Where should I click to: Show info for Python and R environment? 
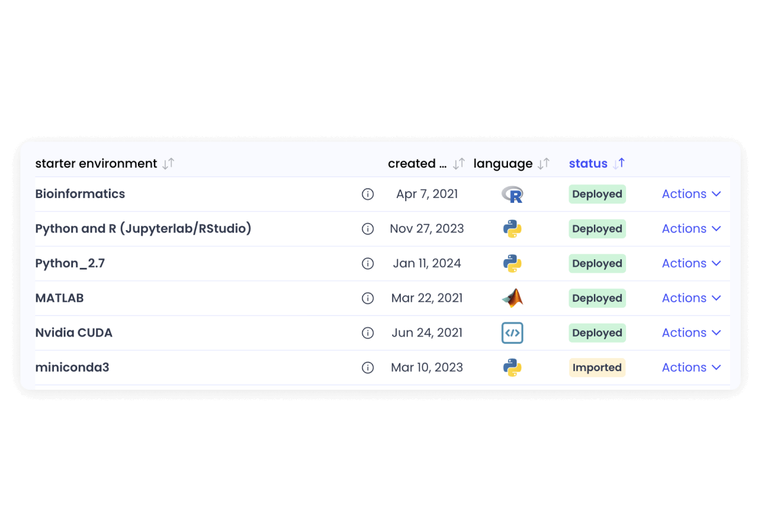368,228
